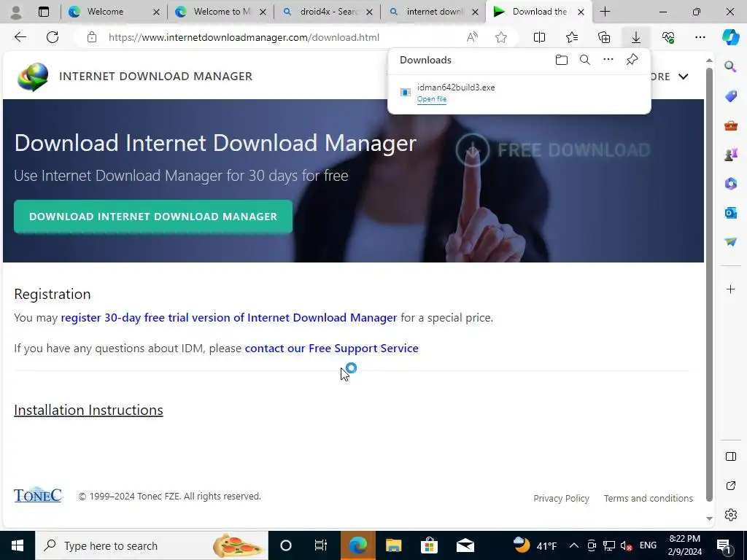Screen dimensions: 747x560
Task: Open Cortana circle icon on taskbar
Action: point(286,545)
